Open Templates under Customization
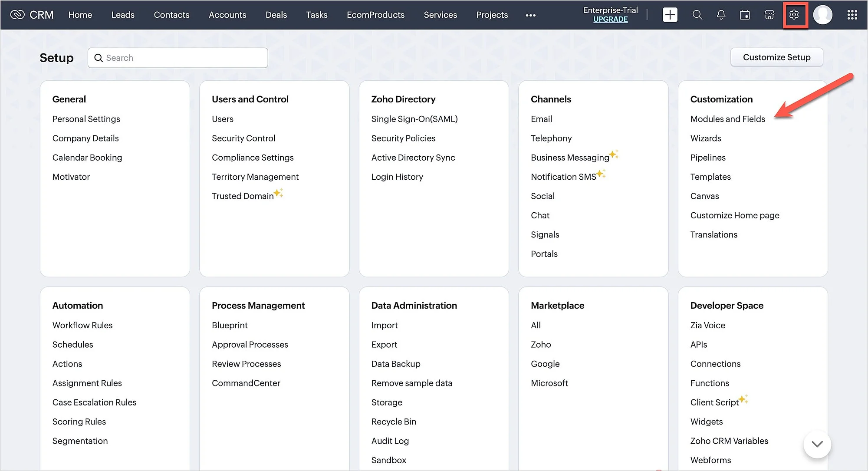 click(710, 177)
